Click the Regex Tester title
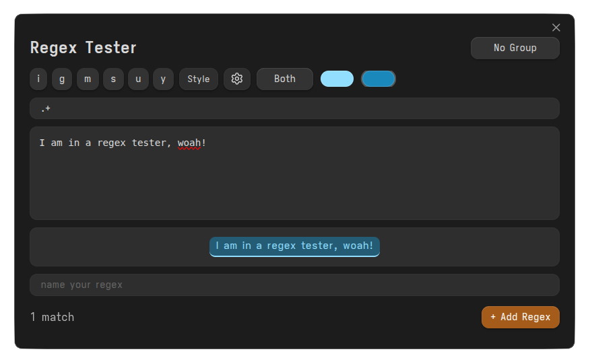Viewport: 590px width, 364px height. [x=83, y=48]
